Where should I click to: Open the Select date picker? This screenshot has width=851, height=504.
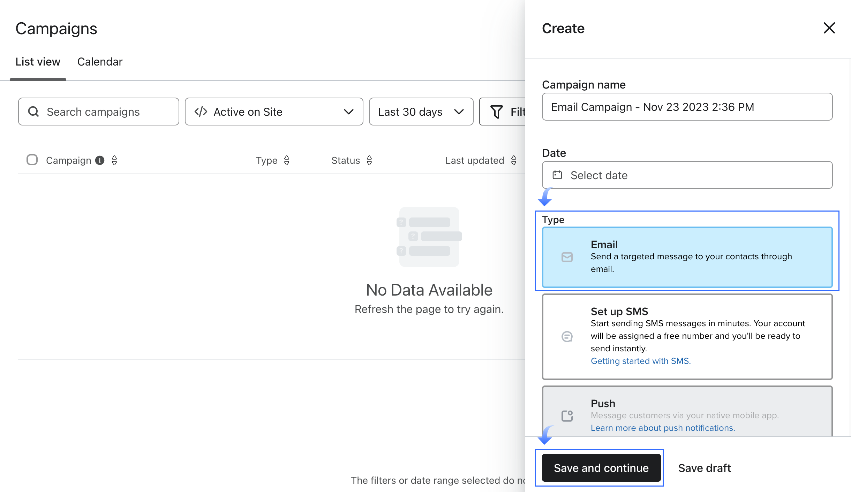point(687,175)
